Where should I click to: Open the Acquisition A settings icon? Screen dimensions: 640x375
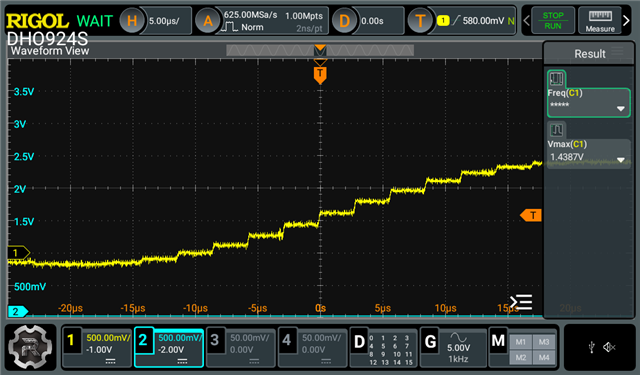208,20
